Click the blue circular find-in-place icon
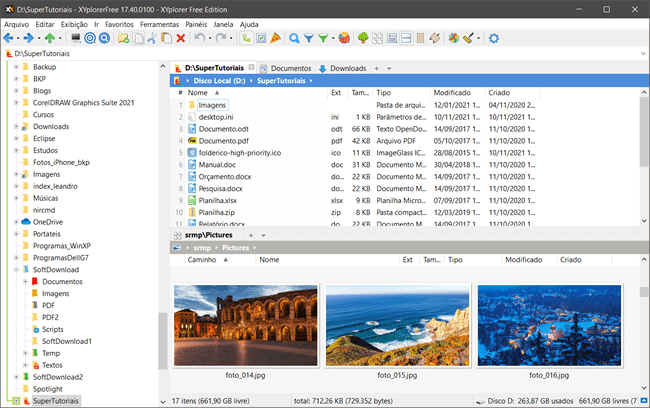 (x=104, y=39)
